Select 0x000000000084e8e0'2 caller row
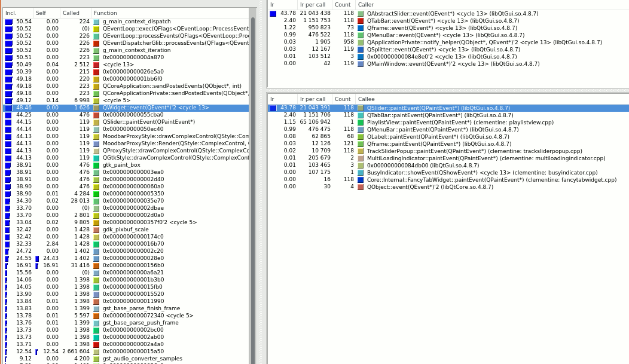This screenshot has width=629, height=364. (x=448, y=57)
